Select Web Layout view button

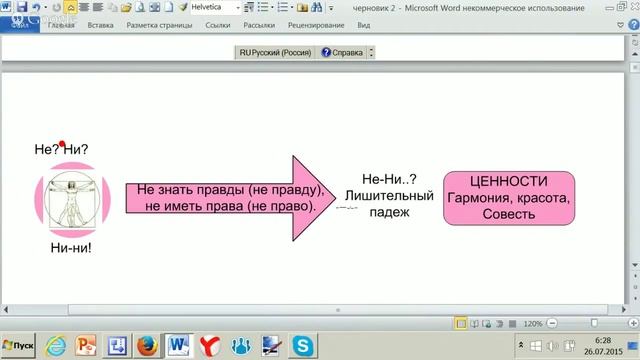tap(487, 324)
